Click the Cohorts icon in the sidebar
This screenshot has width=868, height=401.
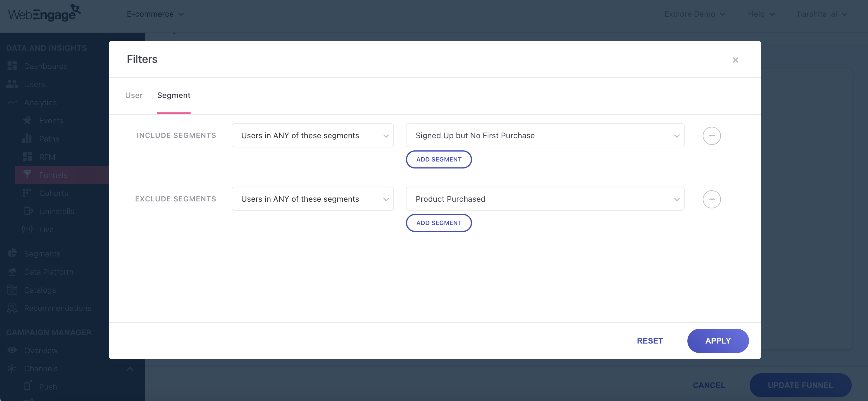click(27, 193)
